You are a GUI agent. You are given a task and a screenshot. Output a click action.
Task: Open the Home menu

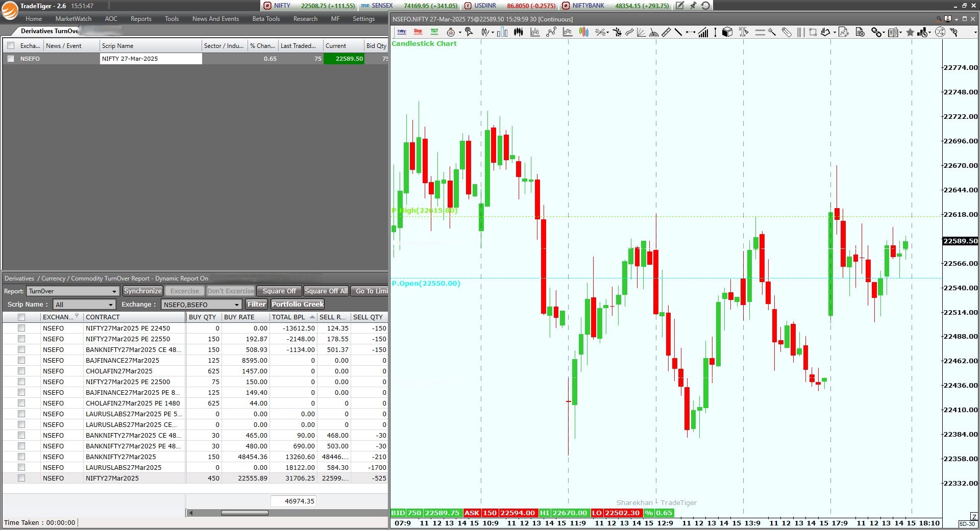pyautogui.click(x=34, y=19)
